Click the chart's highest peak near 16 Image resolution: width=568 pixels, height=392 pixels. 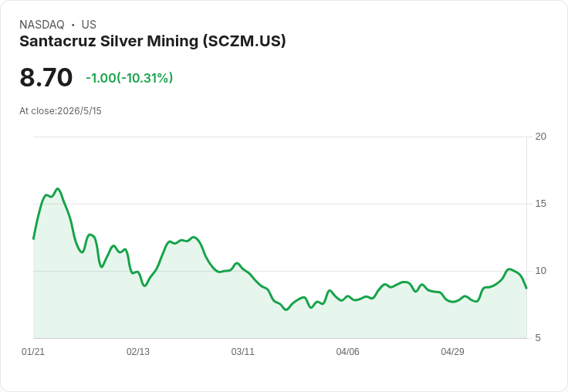[58, 189]
